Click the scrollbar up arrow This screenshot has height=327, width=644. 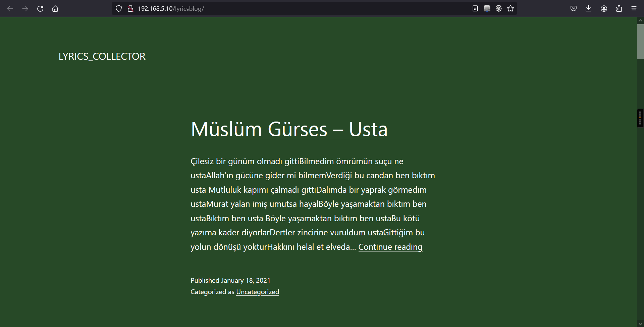click(x=640, y=21)
